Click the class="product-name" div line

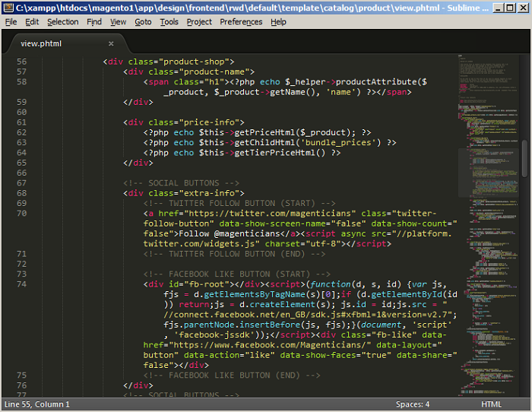[189, 72]
